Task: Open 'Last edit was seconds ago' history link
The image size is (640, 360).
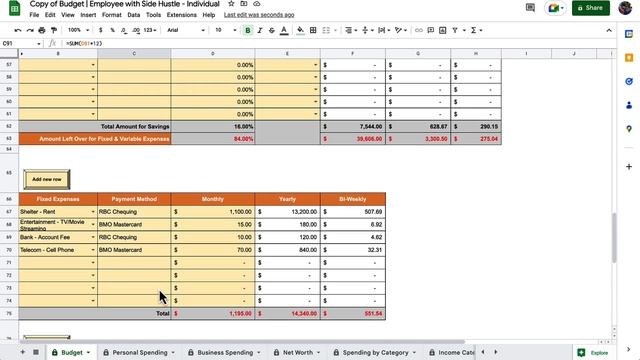Action: point(259,15)
